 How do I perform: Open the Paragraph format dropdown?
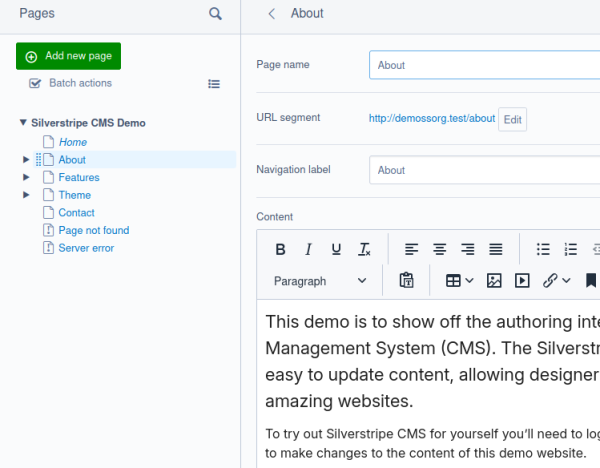(x=320, y=281)
